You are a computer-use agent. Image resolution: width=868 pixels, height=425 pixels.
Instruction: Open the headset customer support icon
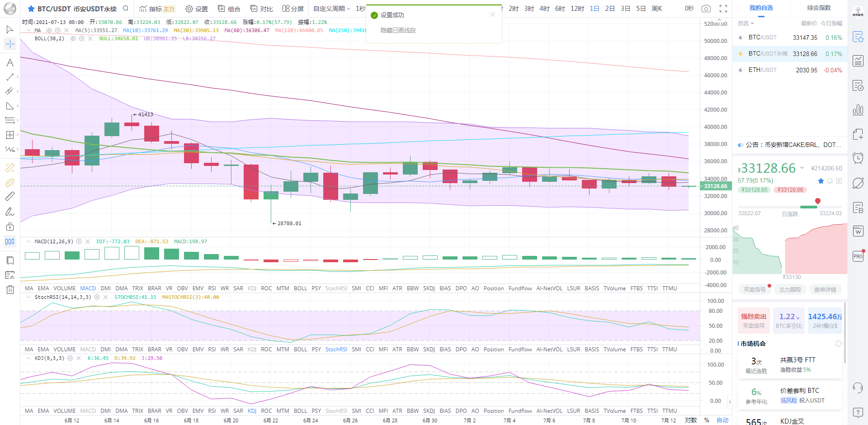coord(858,388)
